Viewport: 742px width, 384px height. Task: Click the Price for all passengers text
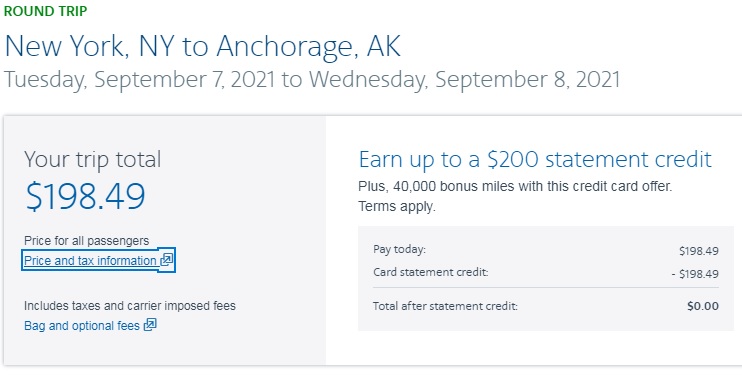click(87, 241)
